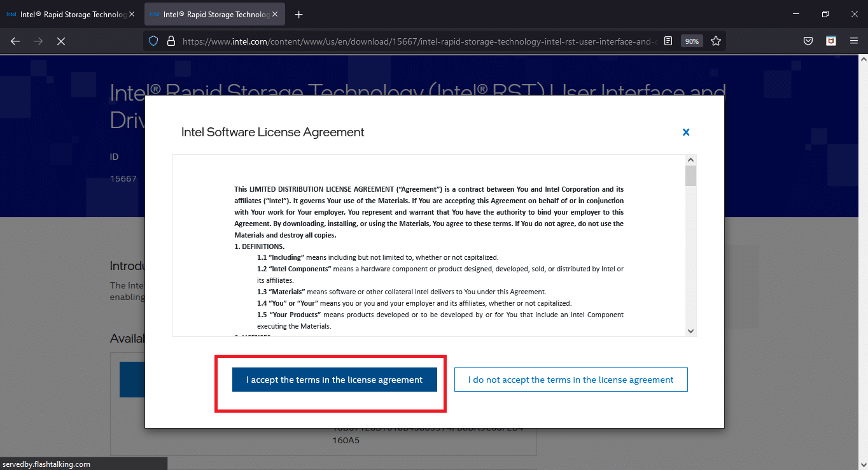The width and height of the screenshot is (868, 470).
Task: View site security padlock info
Action: [x=171, y=41]
